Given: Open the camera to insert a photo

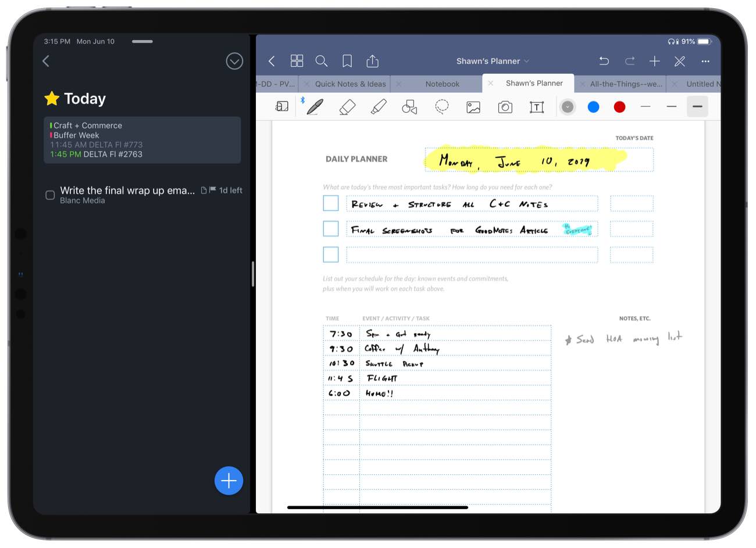Looking at the screenshot, I should point(505,107).
